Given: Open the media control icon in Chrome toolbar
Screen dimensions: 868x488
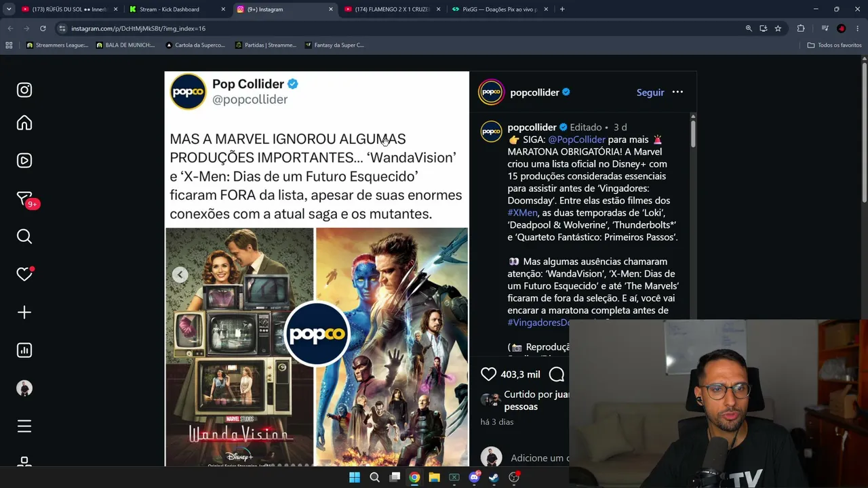Looking at the screenshot, I should click(x=825, y=28).
